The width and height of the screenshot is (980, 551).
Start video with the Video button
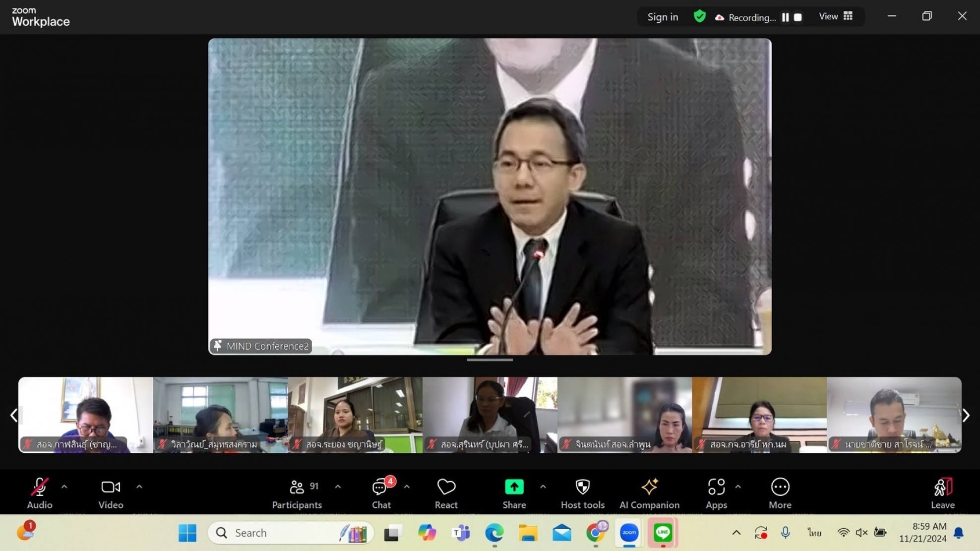(111, 493)
